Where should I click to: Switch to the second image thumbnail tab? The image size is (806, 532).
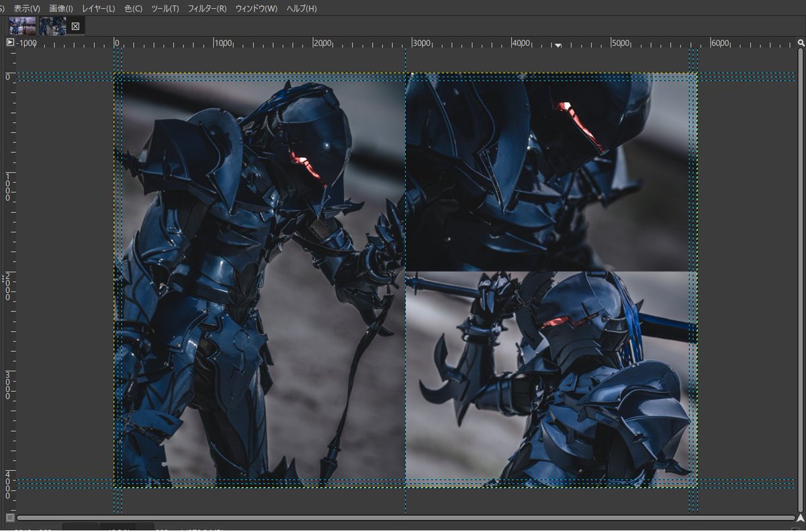[52, 26]
